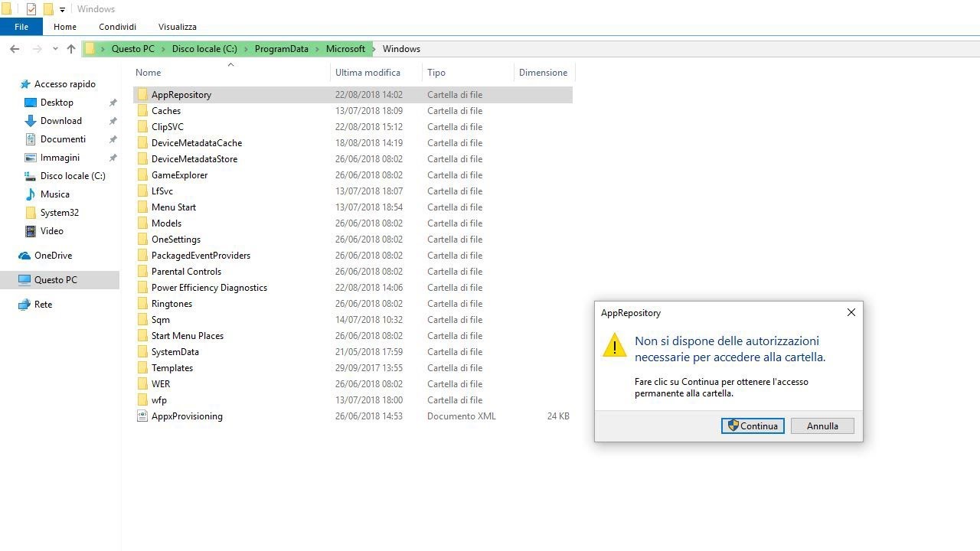The image size is (980, 551).
Task: Select the Models folder name
Action: click(166, 223)
